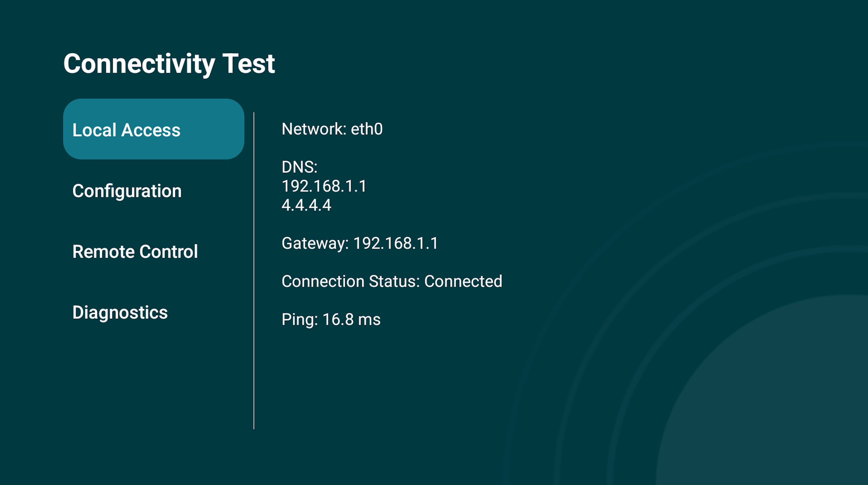
Task: Switch to the Remote Control tab
Action: (x=135, y=252)
